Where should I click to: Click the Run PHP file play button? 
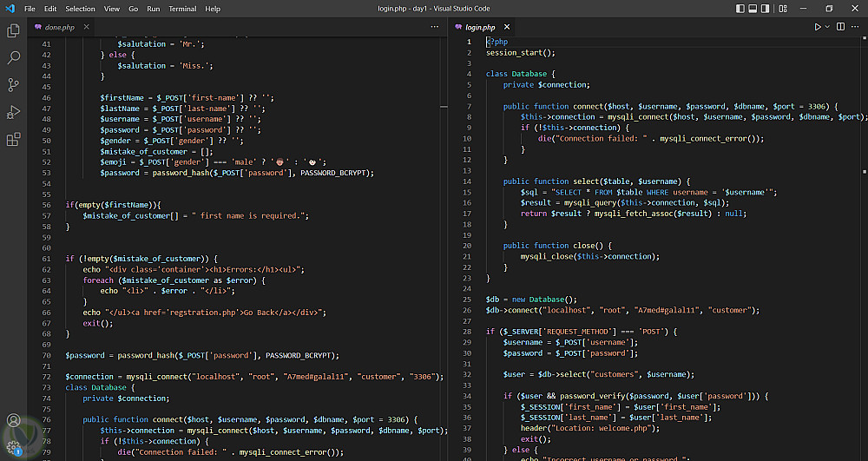tap(817, 27)
